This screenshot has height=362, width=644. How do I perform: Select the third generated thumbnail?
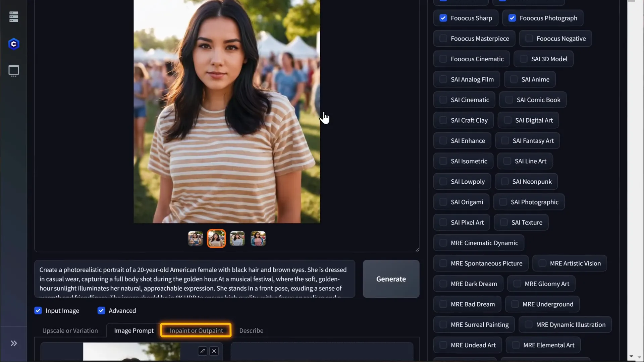[237, 239]
